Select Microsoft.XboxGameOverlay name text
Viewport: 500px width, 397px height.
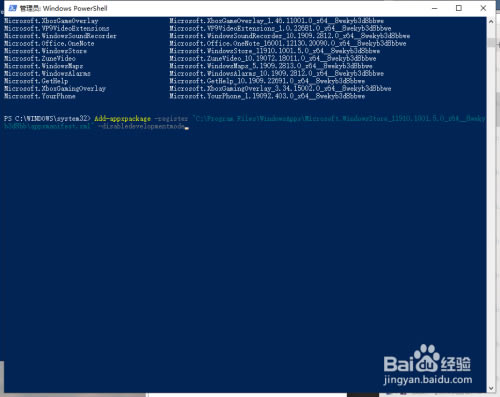pos(51,21)
